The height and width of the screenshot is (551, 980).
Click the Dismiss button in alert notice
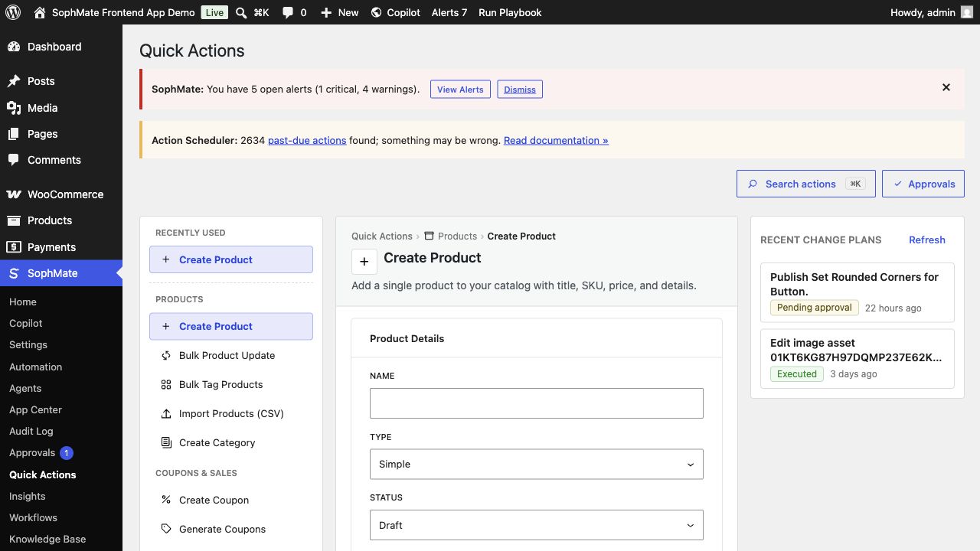click(x=520, y=89)
